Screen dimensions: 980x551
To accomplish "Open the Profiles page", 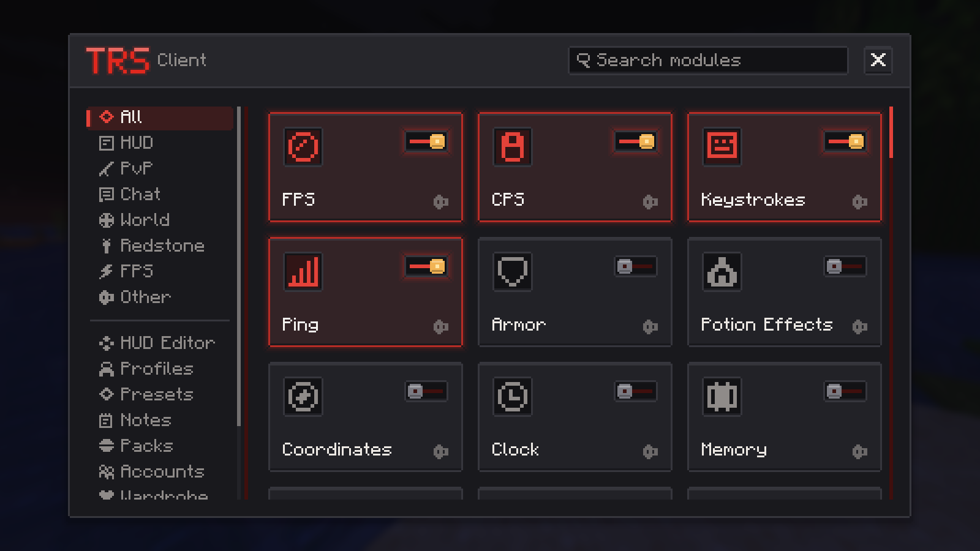I will pos(160,369).
